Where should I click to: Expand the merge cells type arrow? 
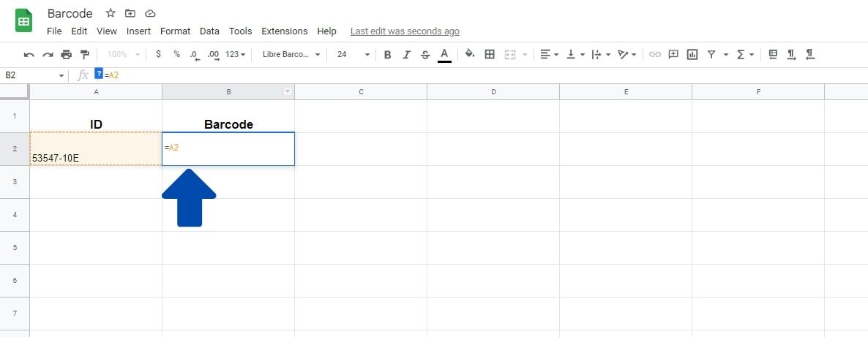point(525,54)
